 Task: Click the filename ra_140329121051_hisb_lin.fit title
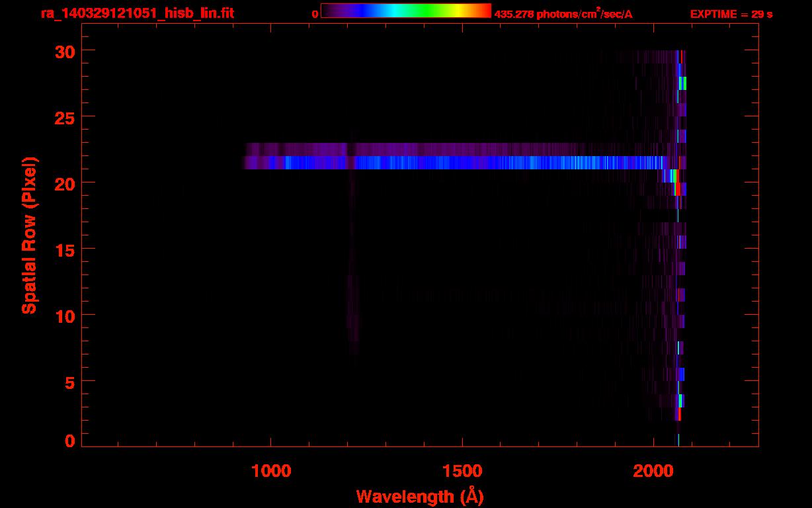pos(137,13)
